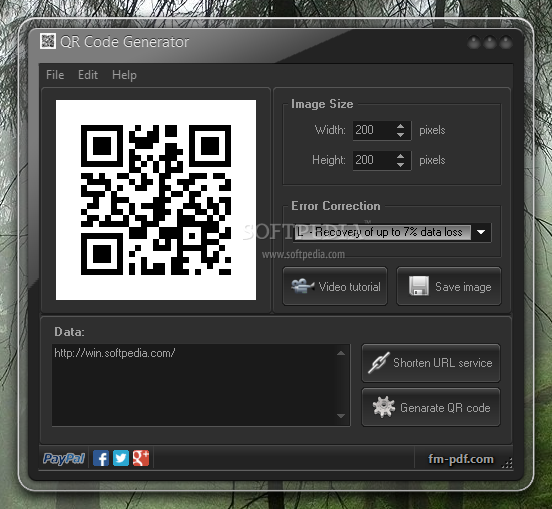Click the generated QR code preview image
552x509 pixels.
156,200
